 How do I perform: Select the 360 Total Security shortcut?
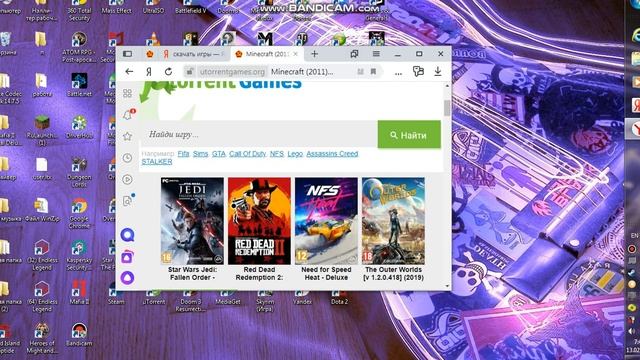[x=79, y=11]
